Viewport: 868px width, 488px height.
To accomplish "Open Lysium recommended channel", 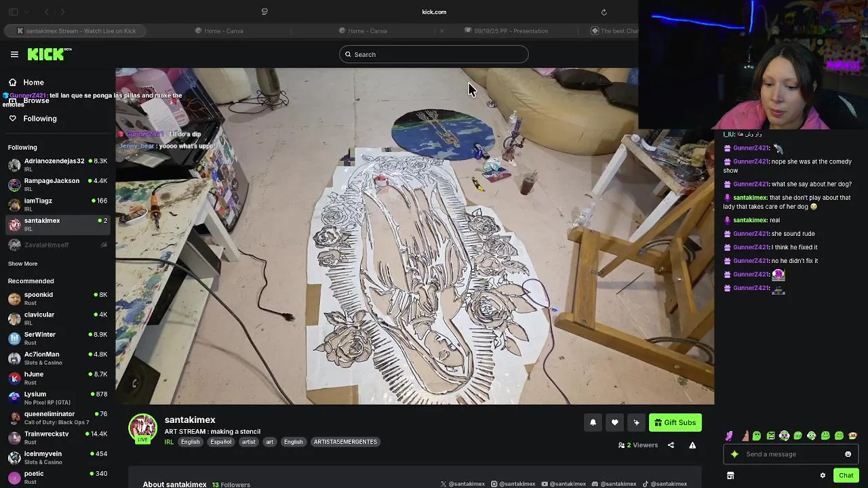I will coord(58,397).
